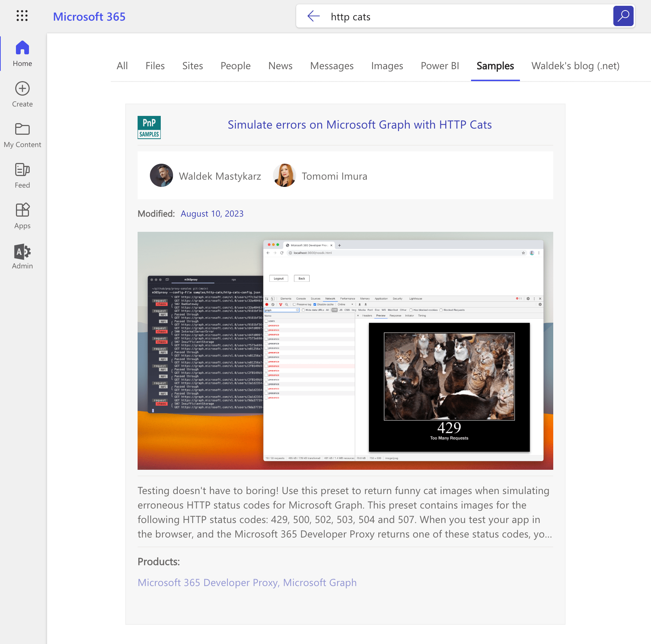Image resolution: width=651 pixels, height=644 pixels.
Task: Switch to the News tab
Action: click(281, 66)
